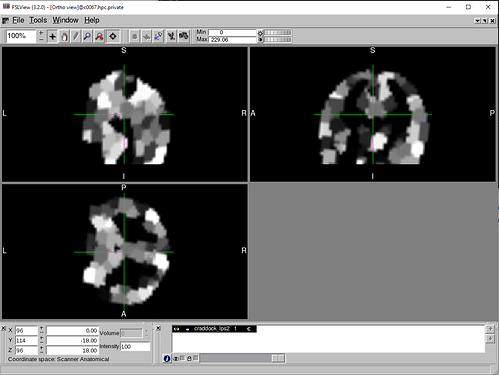Toggle eye icon on craddock_lps2 layer
Screen dimensions: 499x375
point(177,329)
